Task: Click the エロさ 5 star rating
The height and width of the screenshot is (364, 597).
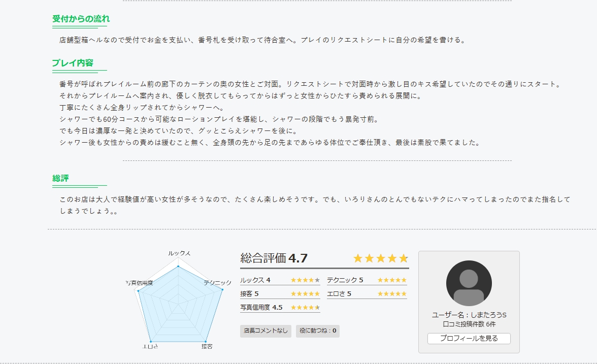Action: (392, 294)
